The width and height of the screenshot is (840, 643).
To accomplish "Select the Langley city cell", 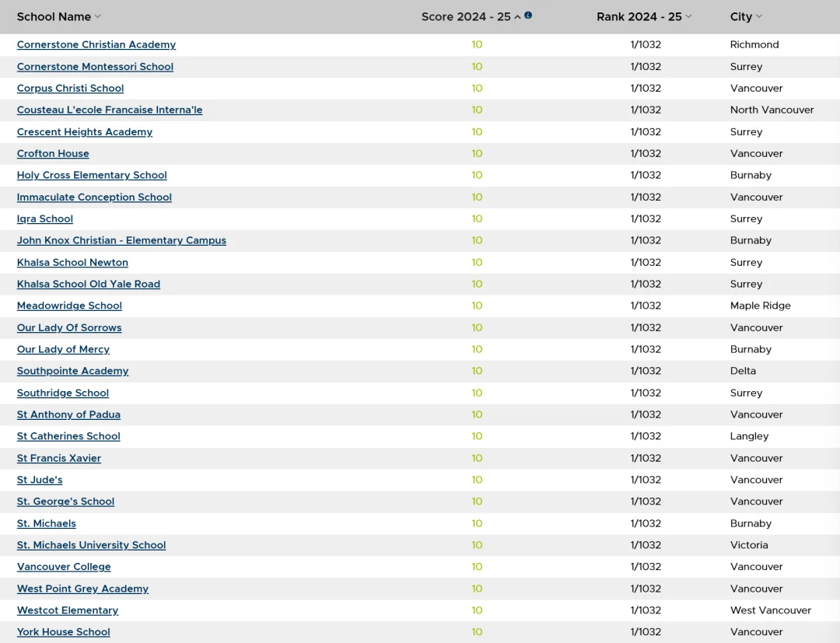I will (x=749, y=436).
